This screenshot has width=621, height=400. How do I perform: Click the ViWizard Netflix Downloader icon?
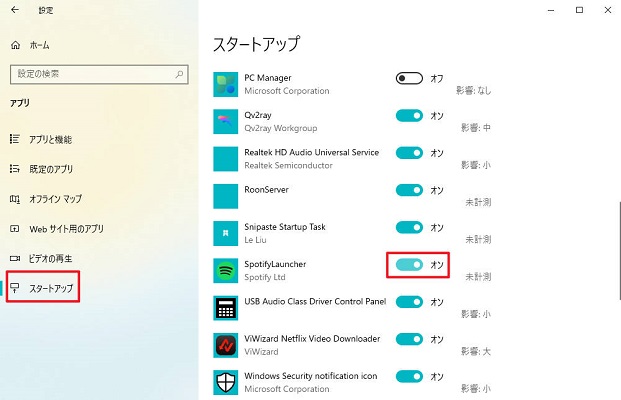click(x=225, y=345)
